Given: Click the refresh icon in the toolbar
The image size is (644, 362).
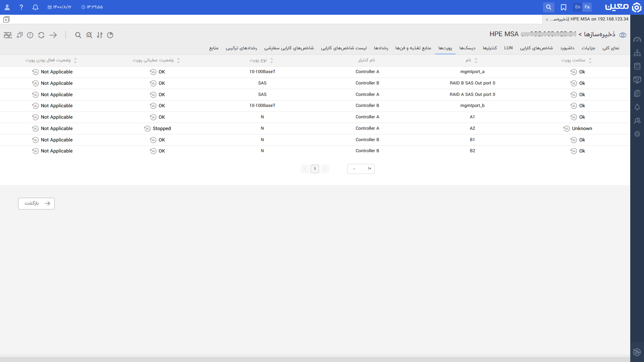Looking at the screenshot, I should click(x=41, y=35).
